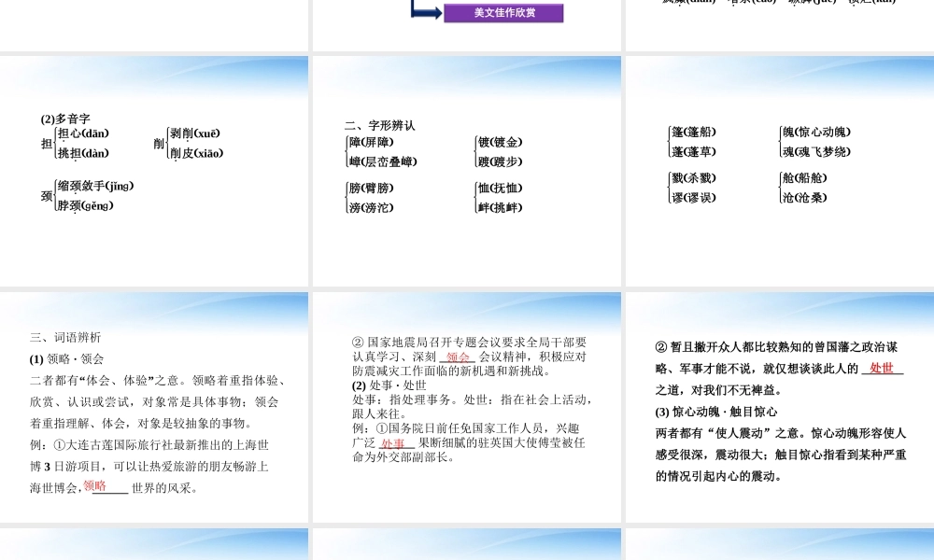Select the 二、字形辨认 slide thumbnail
Viewport: 934px width, 560px height.
click(467, 171)
